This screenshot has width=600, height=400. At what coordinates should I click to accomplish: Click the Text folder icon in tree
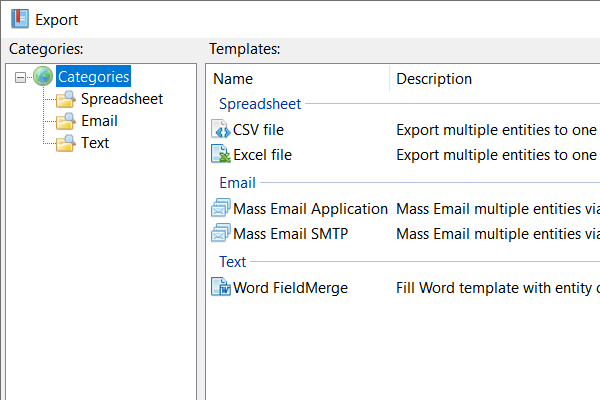pyautogui.click(x=66, y=143)
